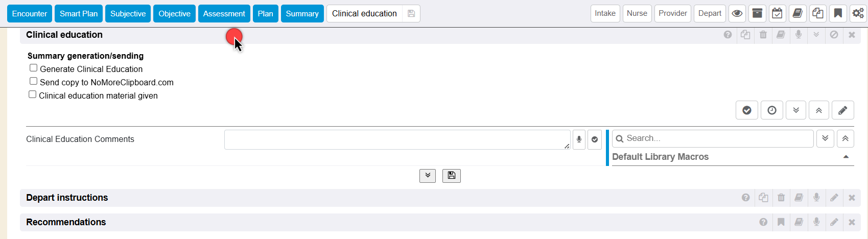Click double-down chevron next to macro Search
The width and height of the screenshot is (868, 239).
click(825, 138)
